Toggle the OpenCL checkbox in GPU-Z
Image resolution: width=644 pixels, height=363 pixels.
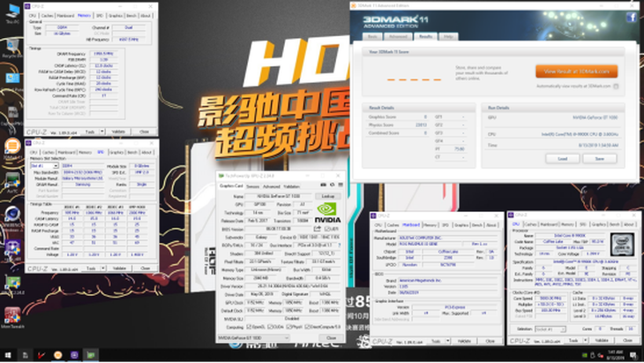[x=249, y=328]
